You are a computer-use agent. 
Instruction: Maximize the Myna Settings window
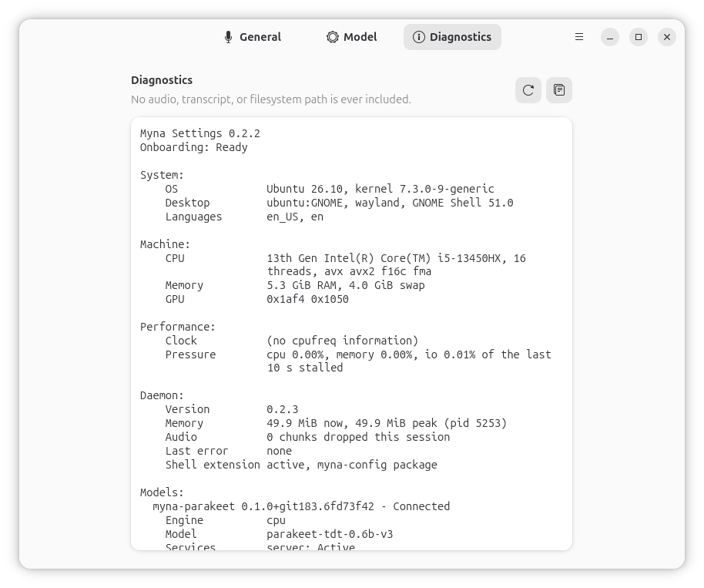click(x=639, y=37)
